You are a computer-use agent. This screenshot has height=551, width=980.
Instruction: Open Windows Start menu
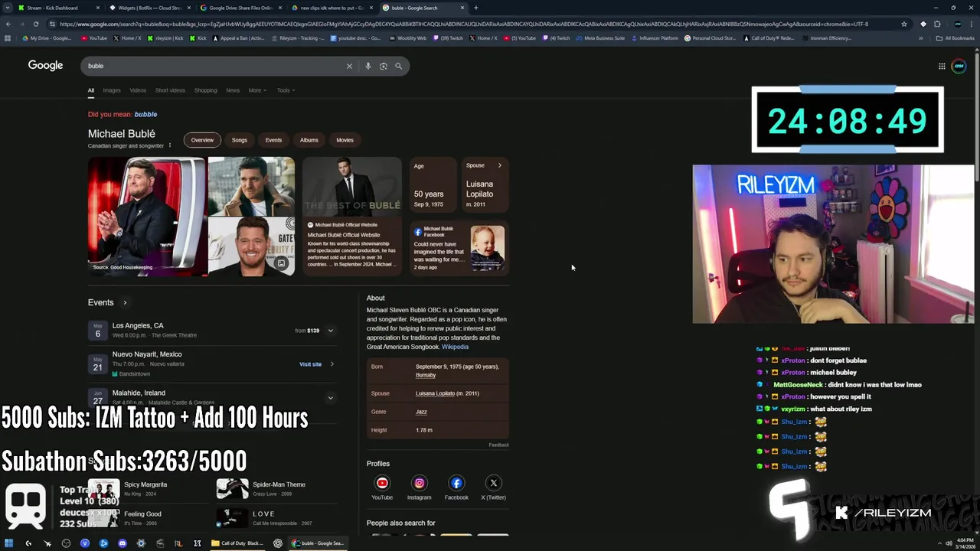pos(9,543)
